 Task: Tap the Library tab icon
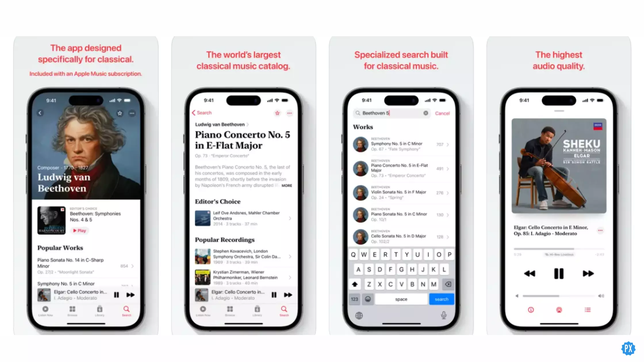(x=99, y=309)
